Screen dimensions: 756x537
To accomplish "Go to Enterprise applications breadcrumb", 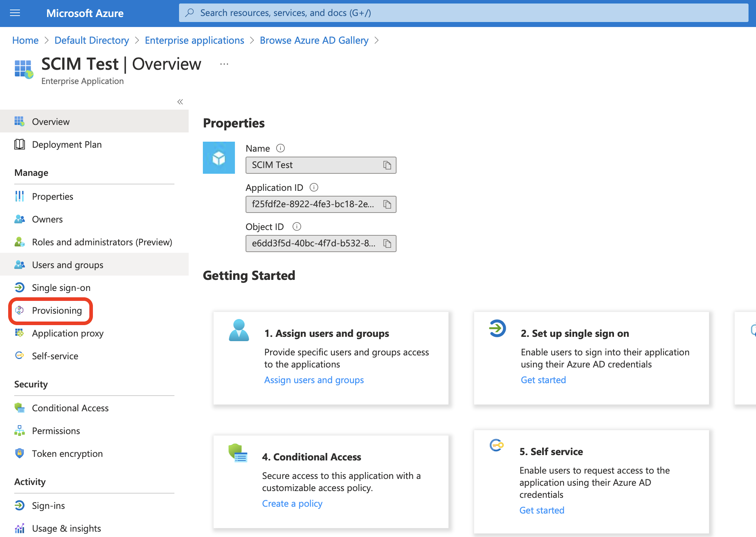I will 194,40.
